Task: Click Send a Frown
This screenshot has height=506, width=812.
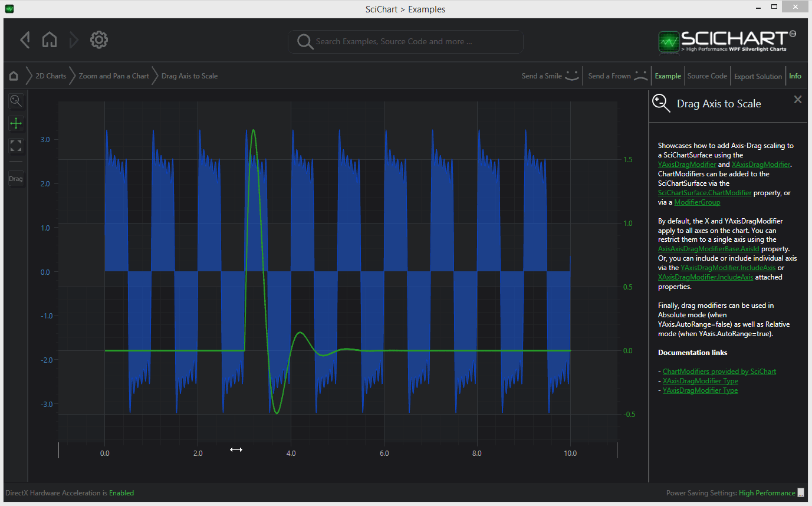Action: point(610,76)
